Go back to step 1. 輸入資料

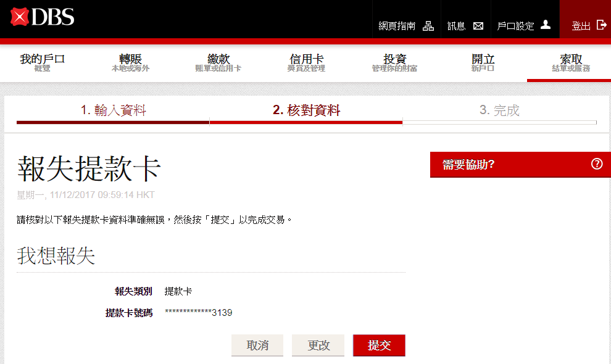(x=113, y=110)
